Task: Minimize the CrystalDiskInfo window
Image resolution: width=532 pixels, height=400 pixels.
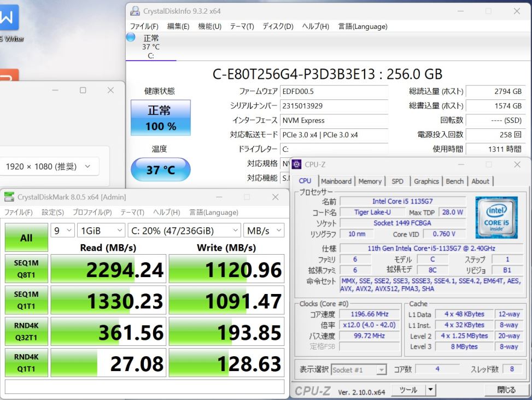Action: pos(460,11)
